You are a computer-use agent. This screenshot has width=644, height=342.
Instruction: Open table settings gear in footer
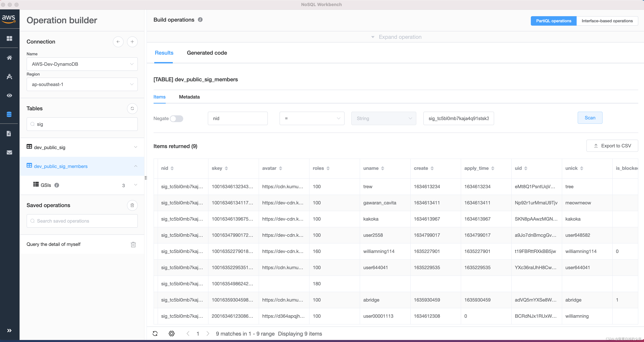pyautogui.click(x=171, y=334)
